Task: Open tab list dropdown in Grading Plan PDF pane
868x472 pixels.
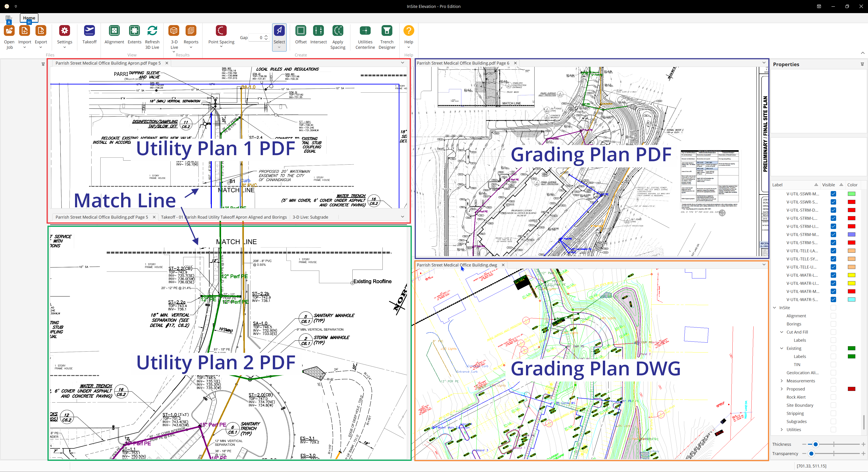Action: pos(764,63)
